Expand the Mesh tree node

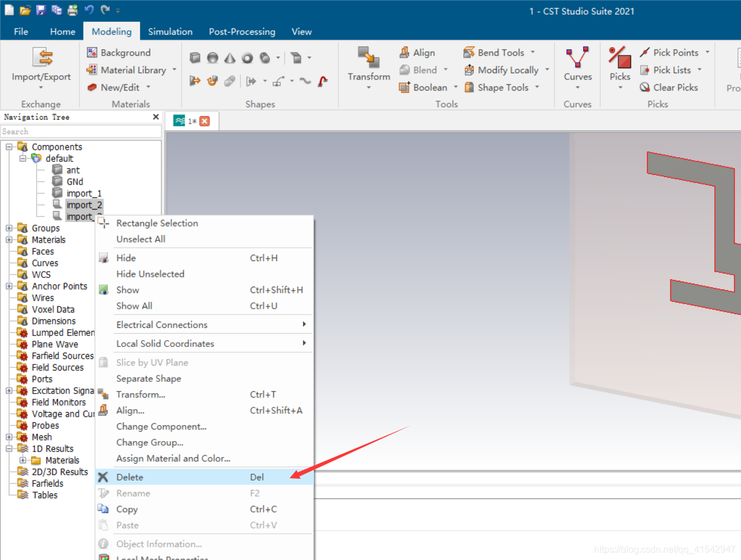click(x=9, y=437)
